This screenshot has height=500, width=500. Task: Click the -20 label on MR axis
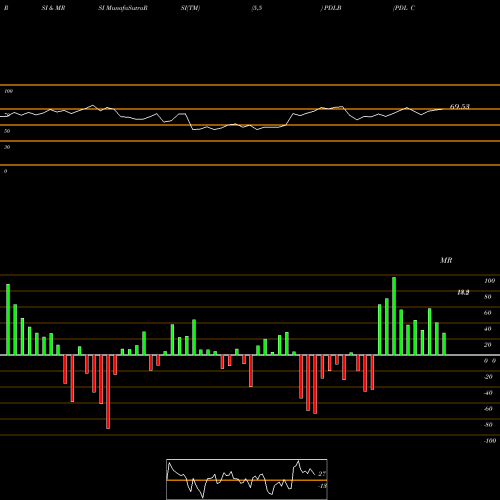[x=488, y=377]
